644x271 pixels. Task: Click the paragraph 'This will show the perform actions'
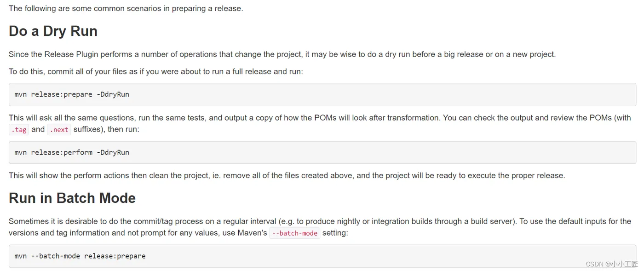[287, 175]
